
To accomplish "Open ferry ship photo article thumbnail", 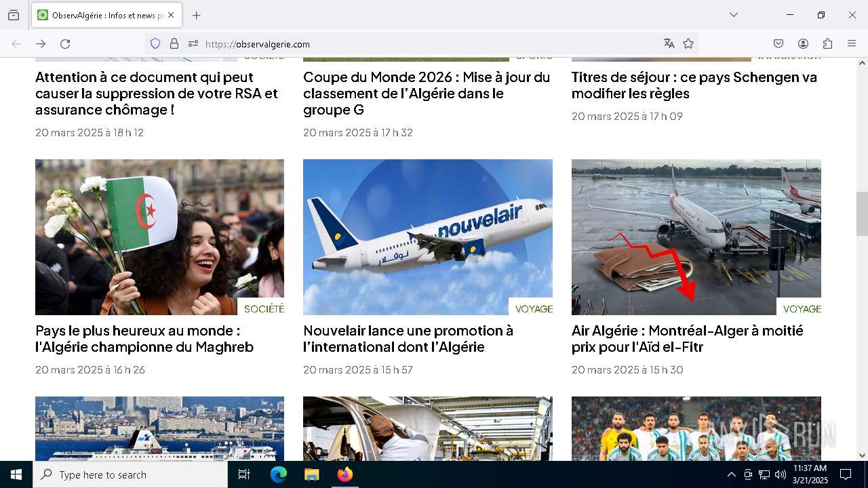I will pos(159,428).
